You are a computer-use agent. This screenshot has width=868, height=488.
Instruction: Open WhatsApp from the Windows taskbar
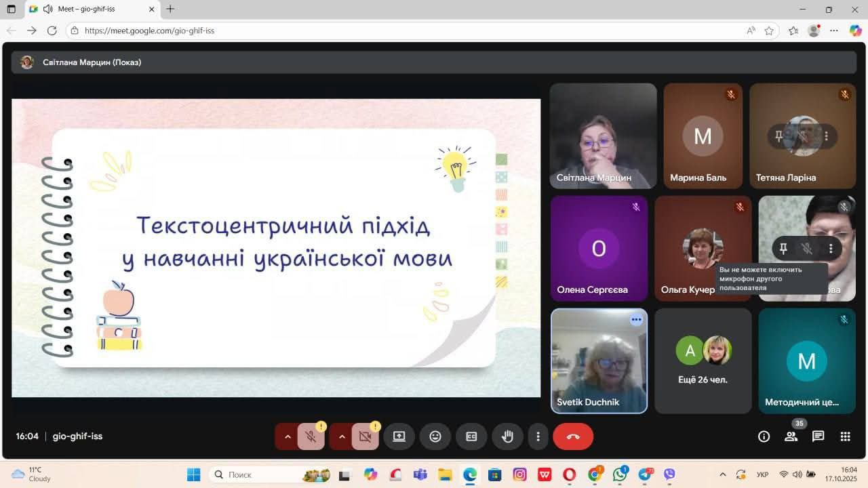coord(620,474)
